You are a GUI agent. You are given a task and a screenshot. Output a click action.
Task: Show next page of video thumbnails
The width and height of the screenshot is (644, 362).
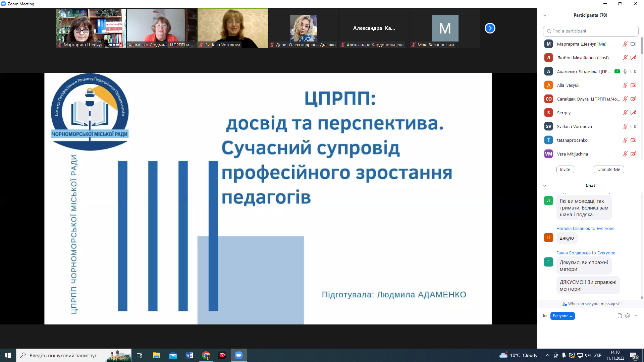point(490,28)
